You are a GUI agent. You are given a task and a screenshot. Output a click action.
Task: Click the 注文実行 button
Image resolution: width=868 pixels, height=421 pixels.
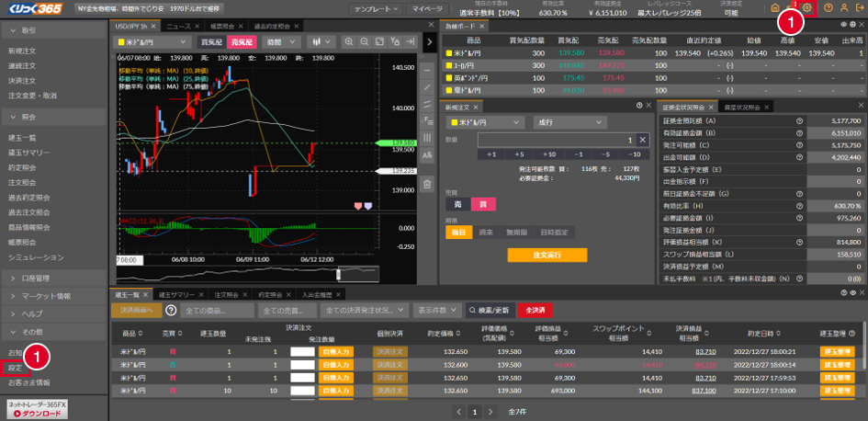[547, 255]
